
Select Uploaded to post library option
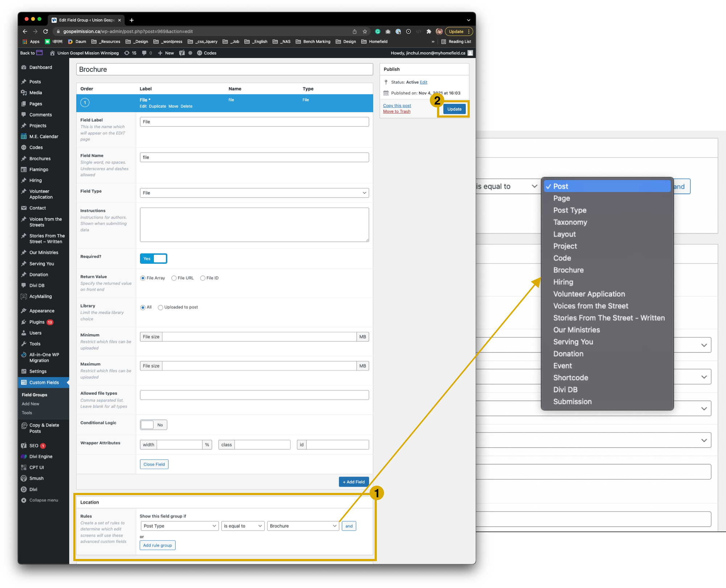(x=160, y=307)
